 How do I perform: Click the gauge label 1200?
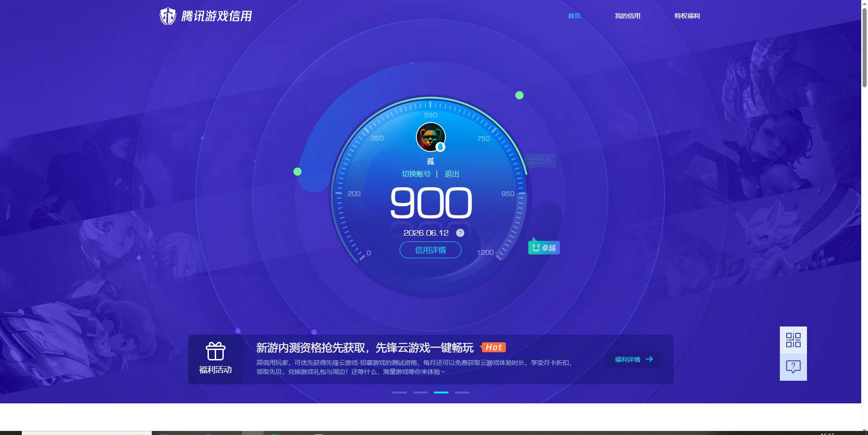(x=485, y=253)
